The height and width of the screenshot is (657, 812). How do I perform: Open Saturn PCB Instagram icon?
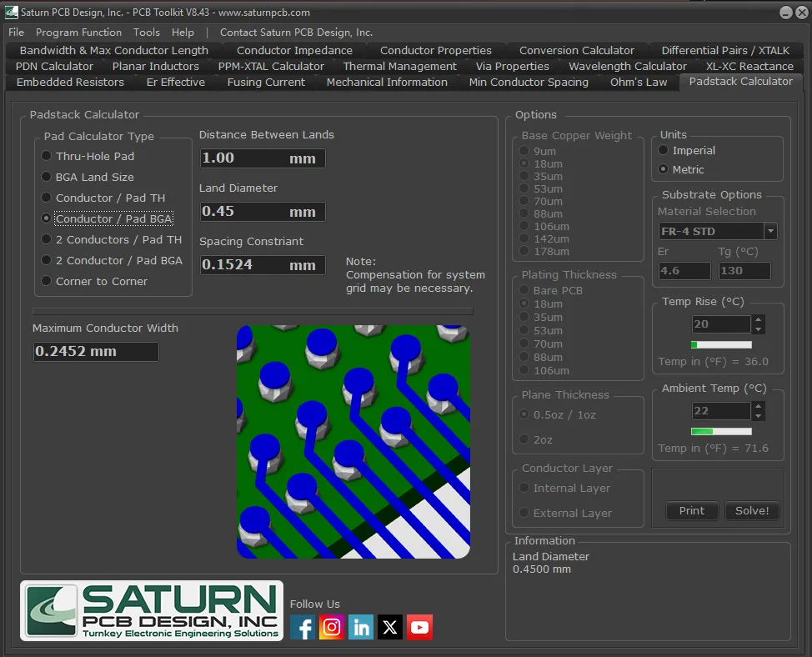pyautogui.click(x=332, y=628)
